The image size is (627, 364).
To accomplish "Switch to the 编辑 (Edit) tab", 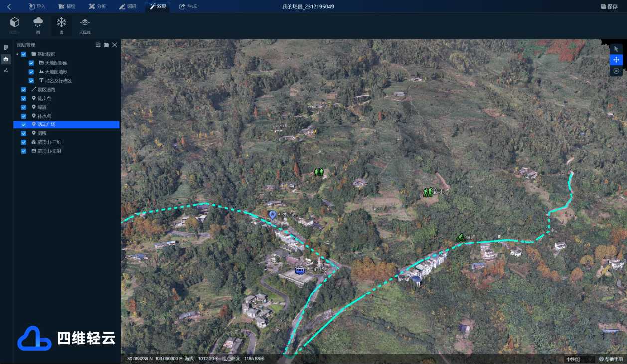I will coord(128,6).
